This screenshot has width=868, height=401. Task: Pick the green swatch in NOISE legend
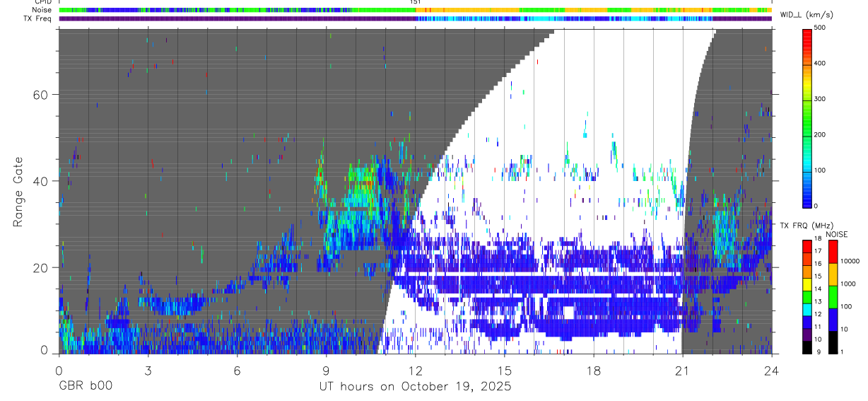click(832, 297)
